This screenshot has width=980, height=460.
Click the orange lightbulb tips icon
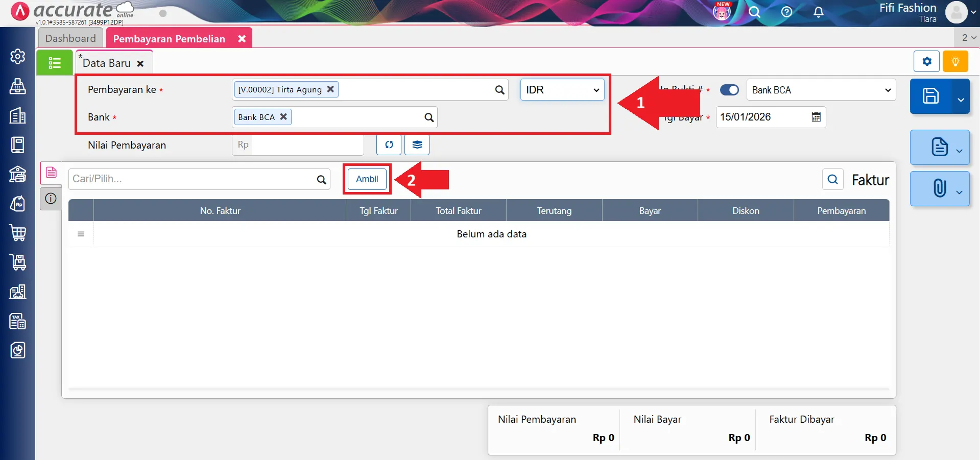955,62
